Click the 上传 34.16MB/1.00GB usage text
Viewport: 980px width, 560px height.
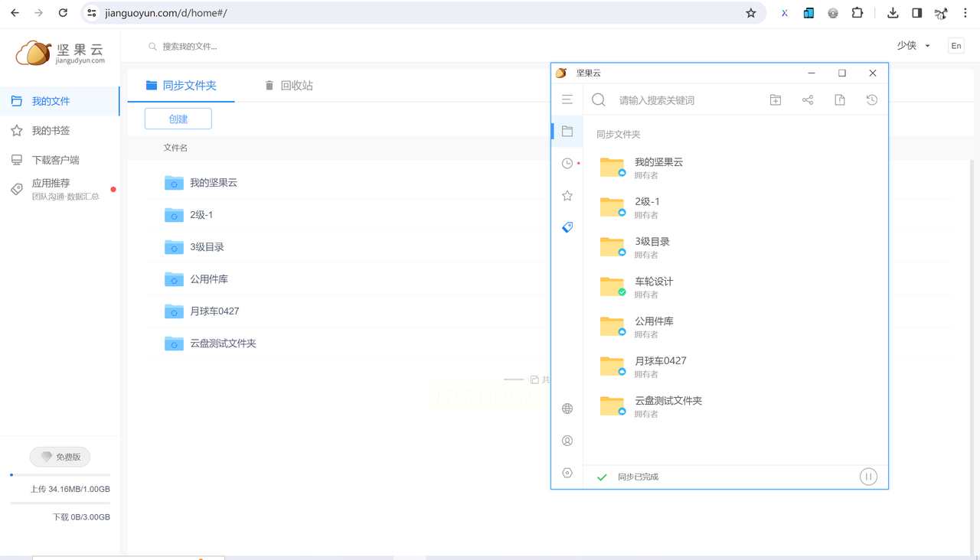[x=70, y=489]
